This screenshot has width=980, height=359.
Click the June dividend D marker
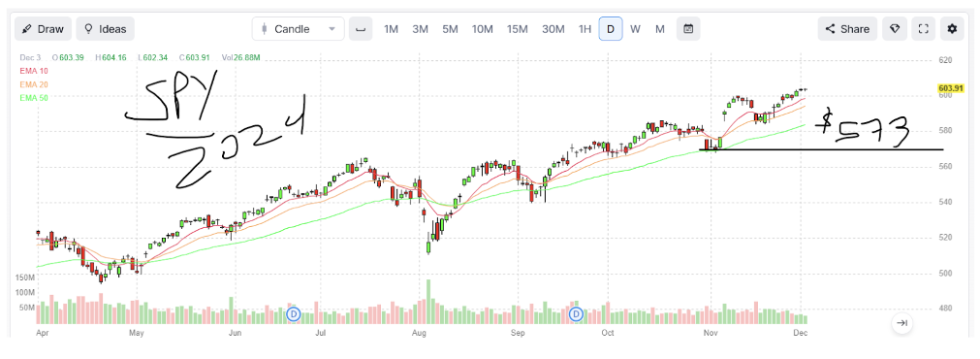293,314
